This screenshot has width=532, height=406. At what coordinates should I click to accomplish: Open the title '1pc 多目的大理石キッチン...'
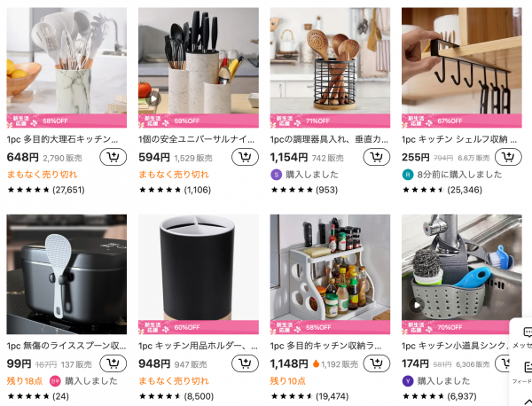62,139
